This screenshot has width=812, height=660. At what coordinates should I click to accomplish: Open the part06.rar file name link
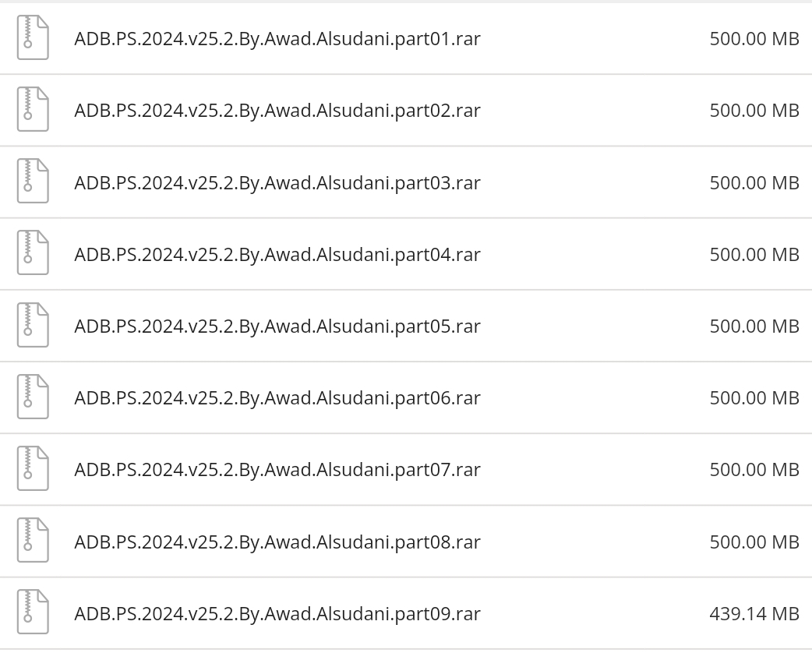pyautogui.click(x=277, y=397)
